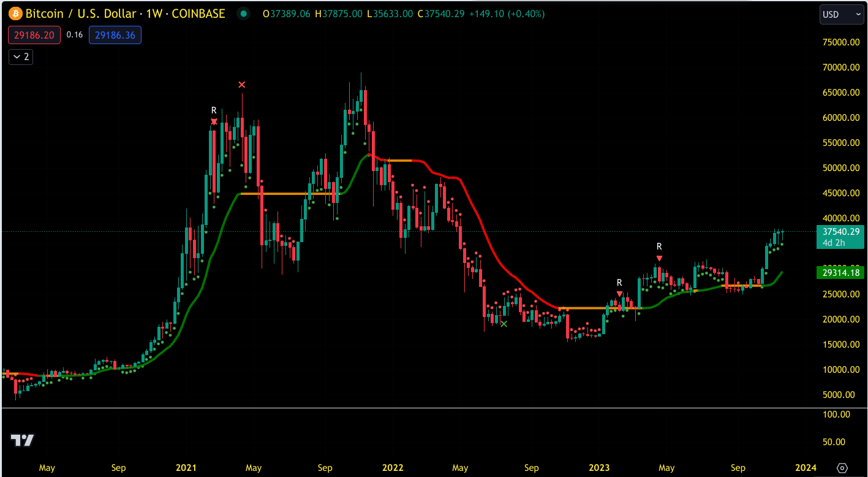
Task: Click the 45000.00 price axis label
Action: [x=841, y=193]
